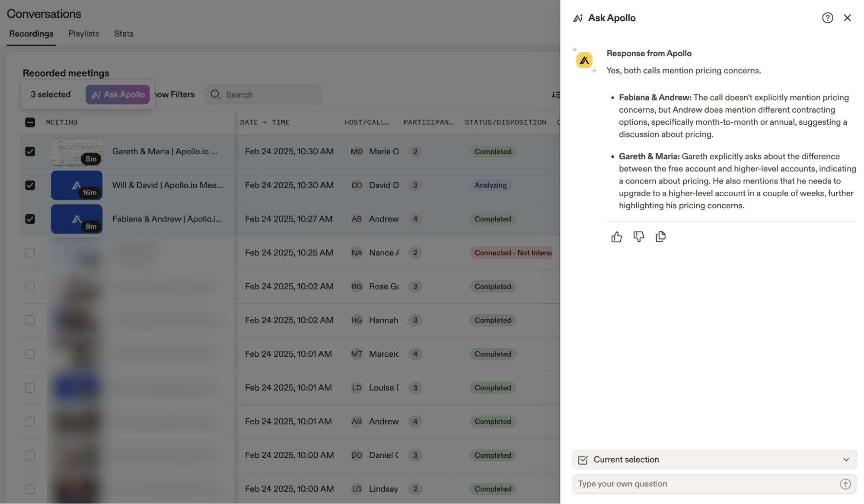Click the Type your own question field

coord(714,484)
